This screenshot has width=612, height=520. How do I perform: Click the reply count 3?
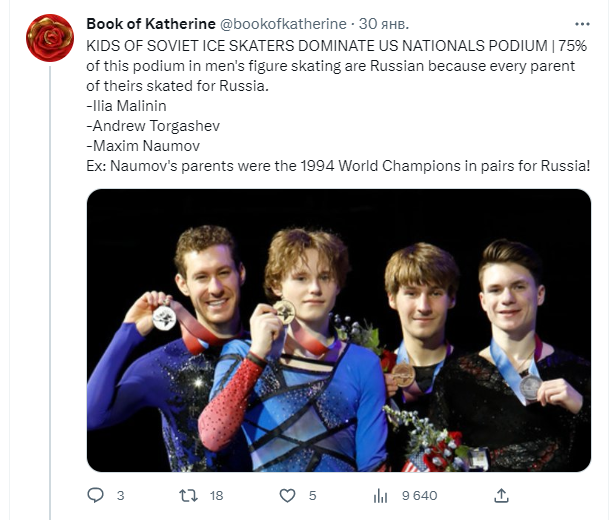click(x=120, y=495)
